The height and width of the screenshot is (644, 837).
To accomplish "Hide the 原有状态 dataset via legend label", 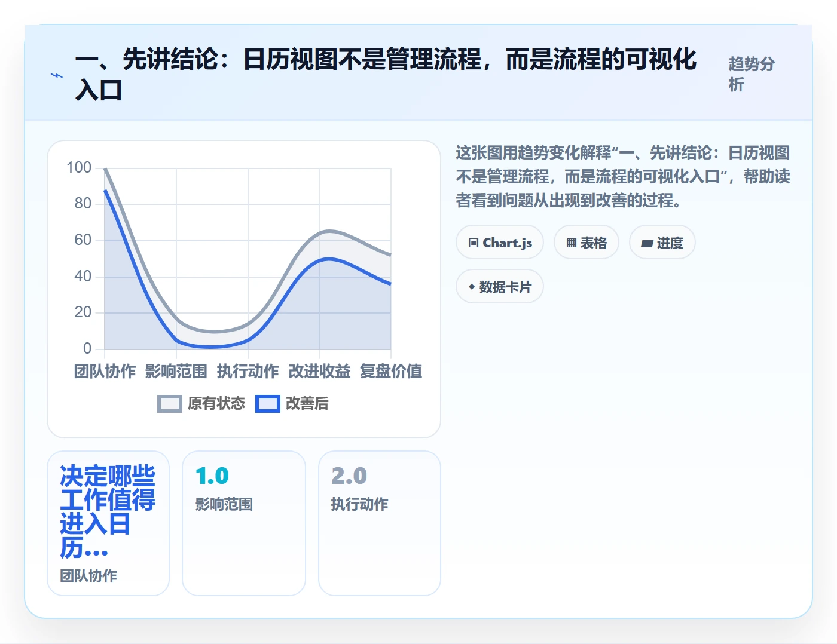I will 216,404.
